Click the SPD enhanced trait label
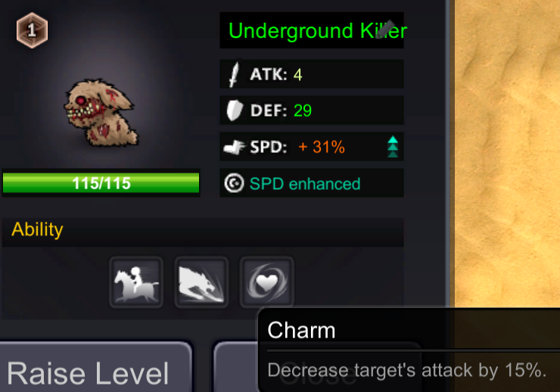Viewport: 560px width, 392px height. pyautogui.click(x=305, y=184)
